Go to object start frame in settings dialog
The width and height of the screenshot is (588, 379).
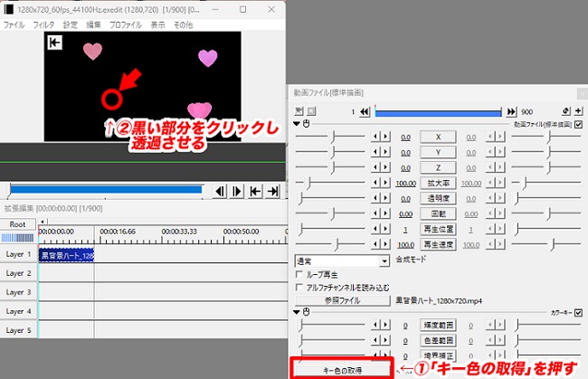click(x=365, y=110)
